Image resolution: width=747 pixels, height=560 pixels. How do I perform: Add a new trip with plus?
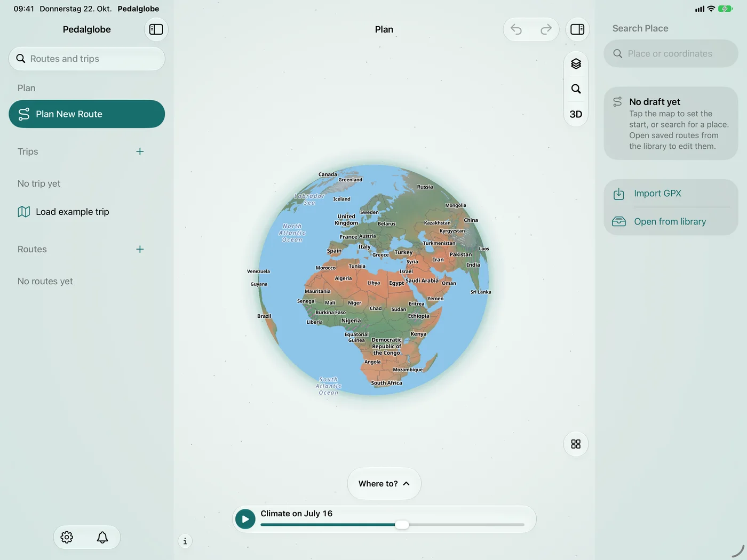140,151
